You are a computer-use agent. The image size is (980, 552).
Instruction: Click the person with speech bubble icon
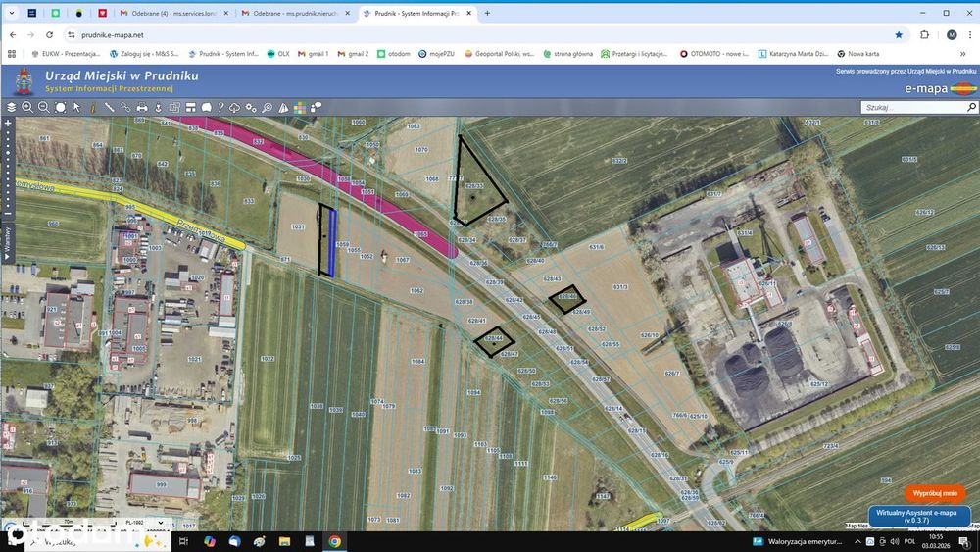[x=317, y=108]
